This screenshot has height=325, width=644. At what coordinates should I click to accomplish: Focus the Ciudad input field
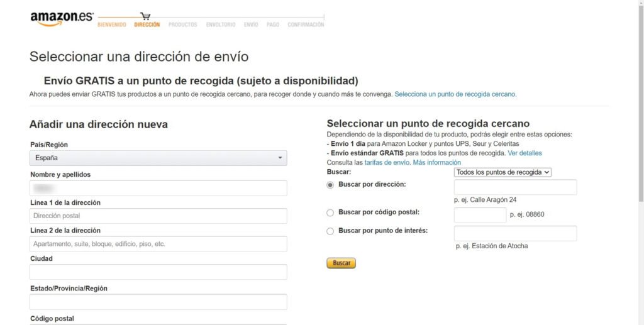[x=158, y=272]
